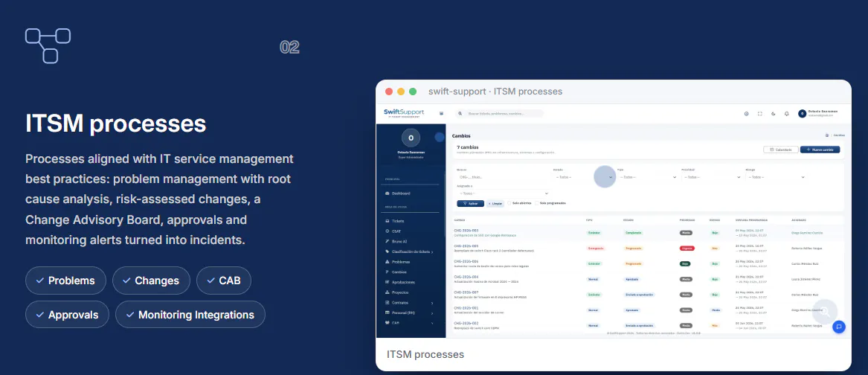Open change CHG-2026-005 link
Image resolution: width=868 pixels, height=375 pixels.
466,246
